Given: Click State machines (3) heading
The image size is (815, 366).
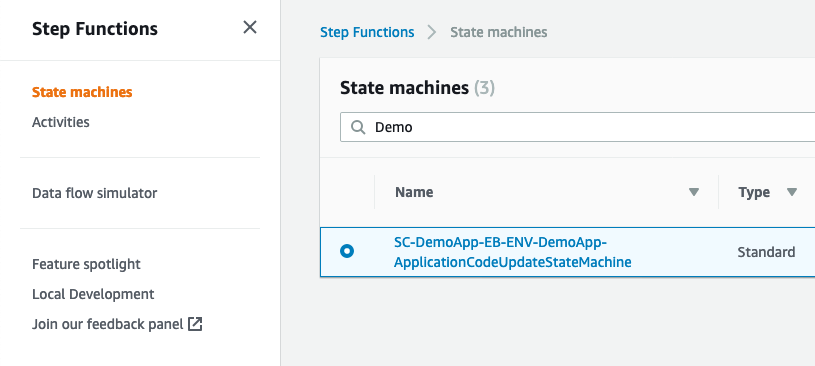Looking at the screenshot, I should point(417,88).
